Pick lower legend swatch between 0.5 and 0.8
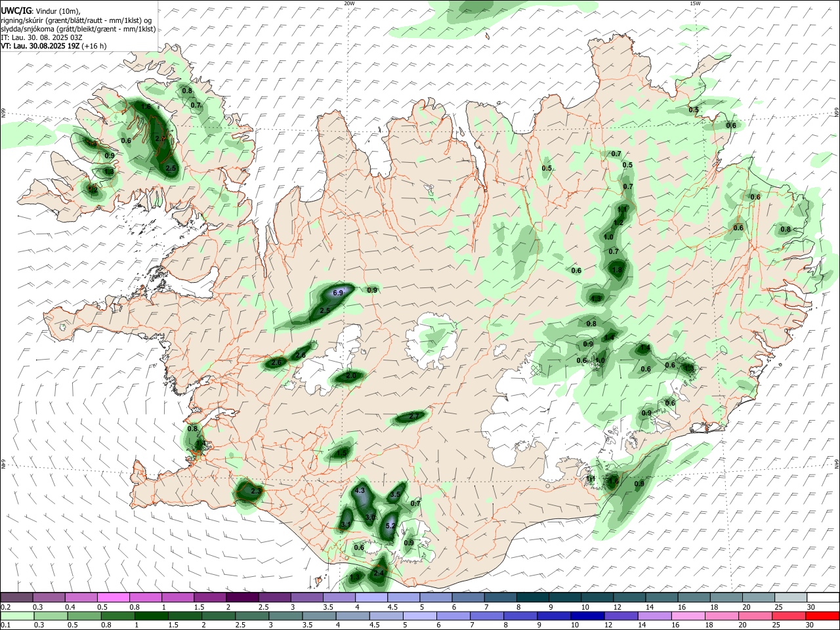 [x=84, y=616]
